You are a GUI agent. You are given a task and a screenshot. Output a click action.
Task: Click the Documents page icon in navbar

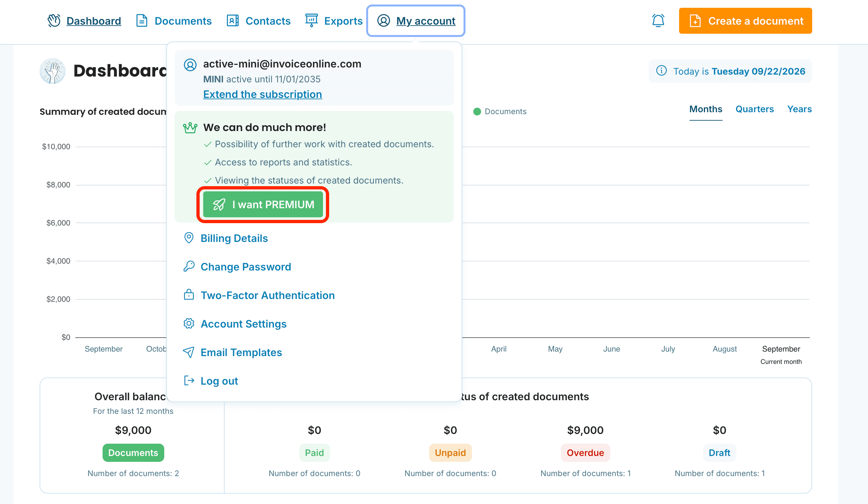[x=142, y=21]
